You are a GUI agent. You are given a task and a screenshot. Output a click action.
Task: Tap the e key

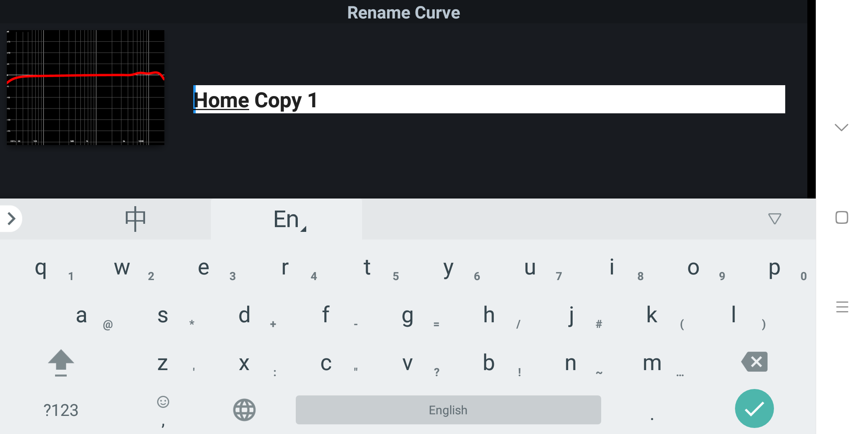[x=204, y=268]
